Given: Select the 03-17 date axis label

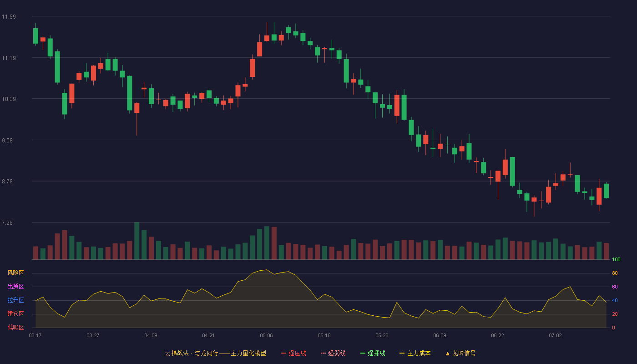Looking at the screenshot, I should (35, 335).
